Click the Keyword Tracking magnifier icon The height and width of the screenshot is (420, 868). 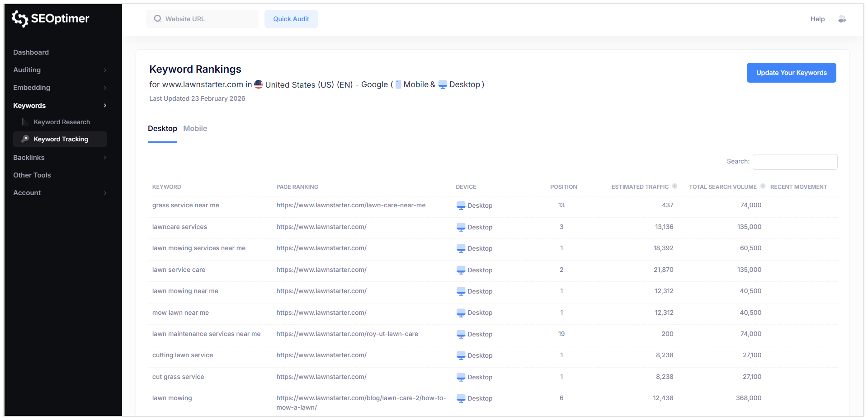click(25, 139)
